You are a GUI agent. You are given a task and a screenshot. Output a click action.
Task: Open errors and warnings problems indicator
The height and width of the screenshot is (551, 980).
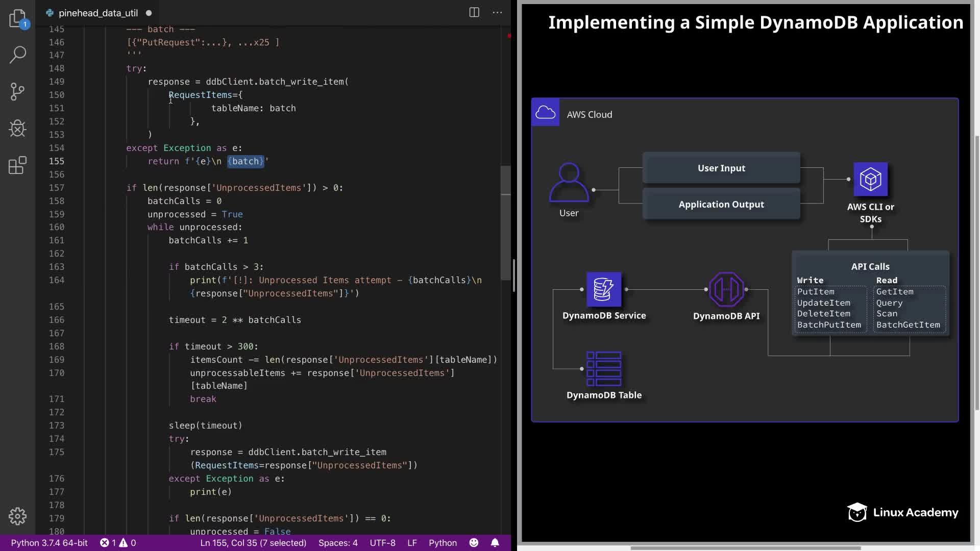point(118,543)
